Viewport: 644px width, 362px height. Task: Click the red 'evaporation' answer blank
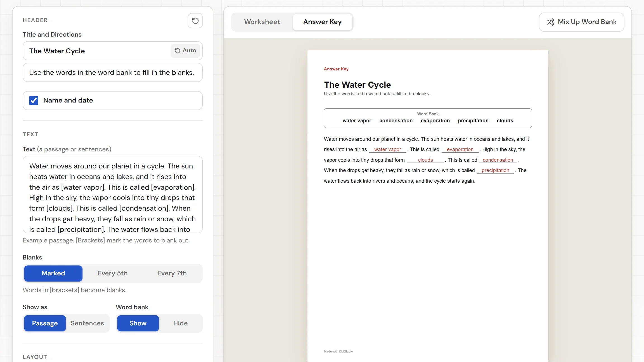[460, 149]
